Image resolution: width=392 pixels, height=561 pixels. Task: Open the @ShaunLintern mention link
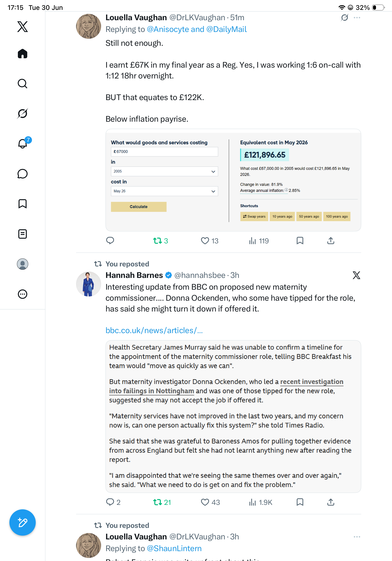174,548
